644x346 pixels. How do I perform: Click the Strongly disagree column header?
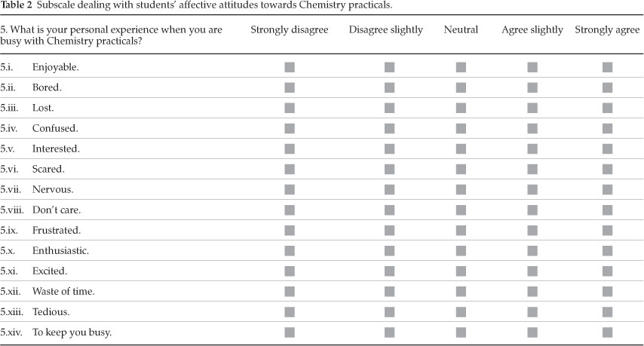click(289, 29)
